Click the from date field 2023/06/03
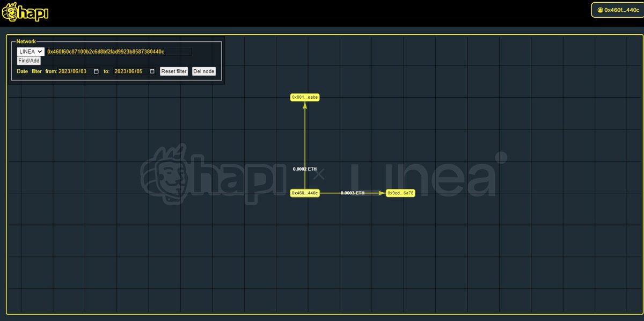Image resolution: width=644 pixels, height=321 pixels. point(79,71)
